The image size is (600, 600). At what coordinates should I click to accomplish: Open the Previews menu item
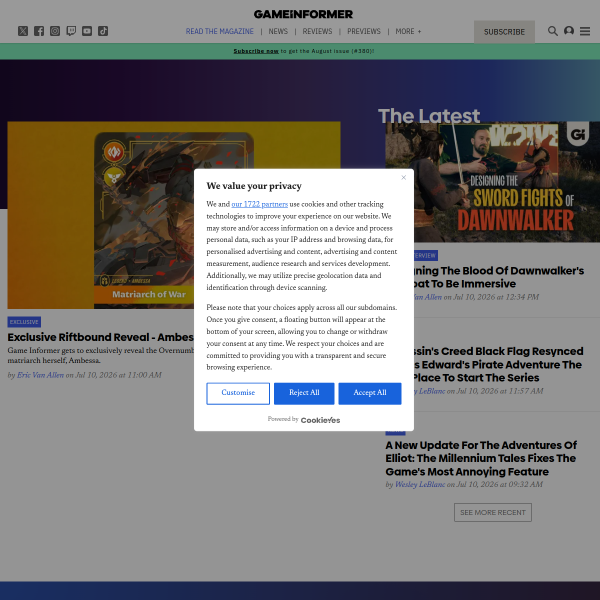point(364,31)
